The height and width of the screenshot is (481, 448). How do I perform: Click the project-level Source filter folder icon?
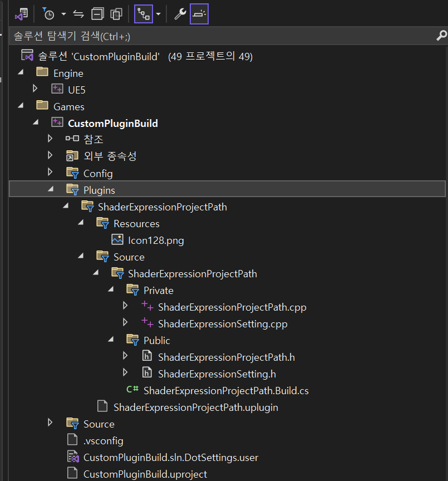(73, 423)
